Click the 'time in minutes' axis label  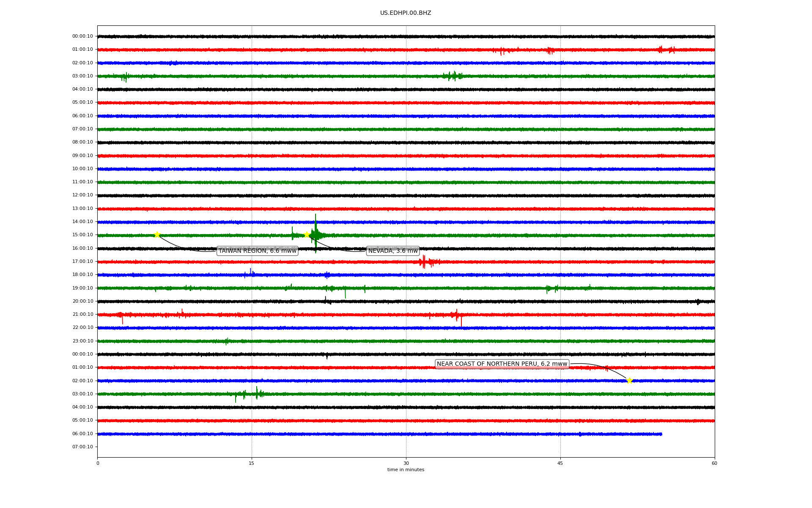click(x=406, y=470)
